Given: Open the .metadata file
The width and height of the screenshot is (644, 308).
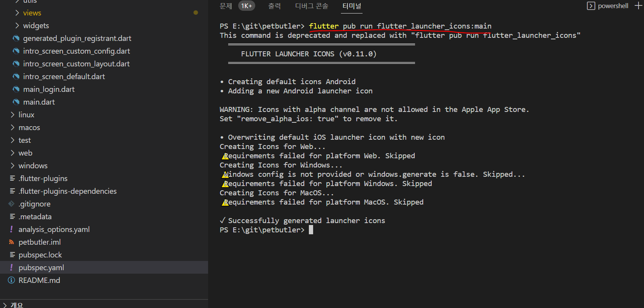Looking at the screenshot, I should (x=35, y=217).
